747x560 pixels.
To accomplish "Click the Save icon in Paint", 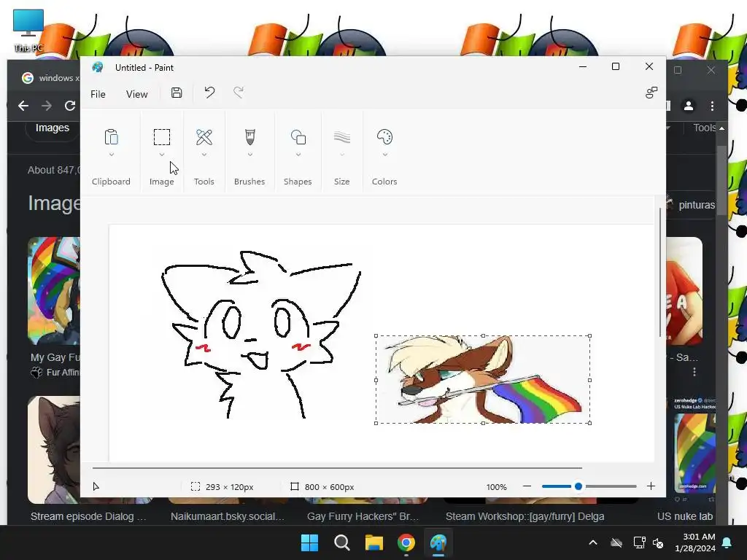I will pos(177,93).
